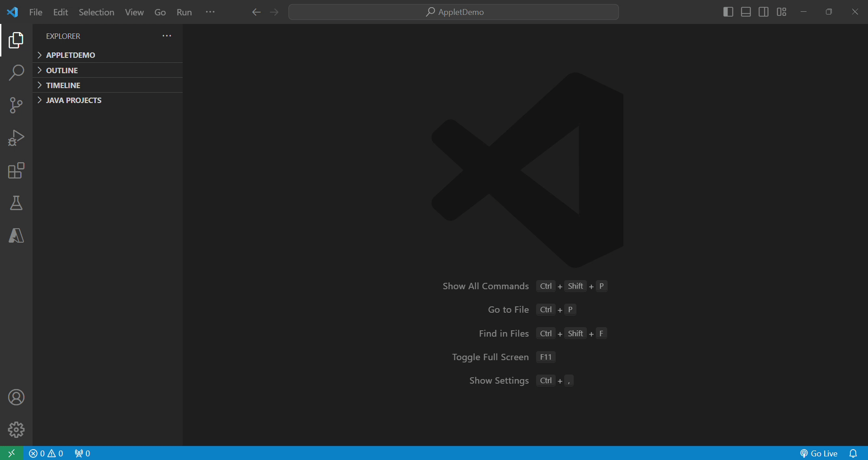
Task: Open the Extensions view
Action: [x=16, y=170]
